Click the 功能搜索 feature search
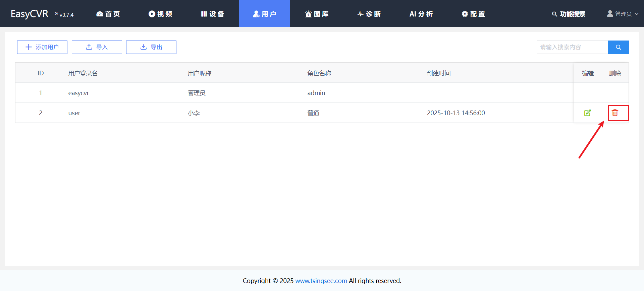The width and height of the screenshot is (644, 291). [x=569, y=14]
